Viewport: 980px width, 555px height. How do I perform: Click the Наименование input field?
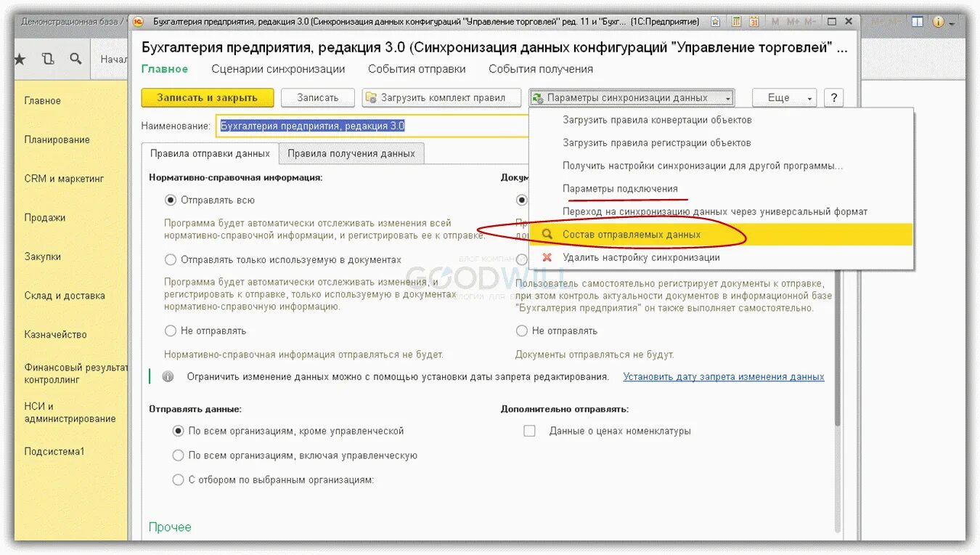[374, 126]
